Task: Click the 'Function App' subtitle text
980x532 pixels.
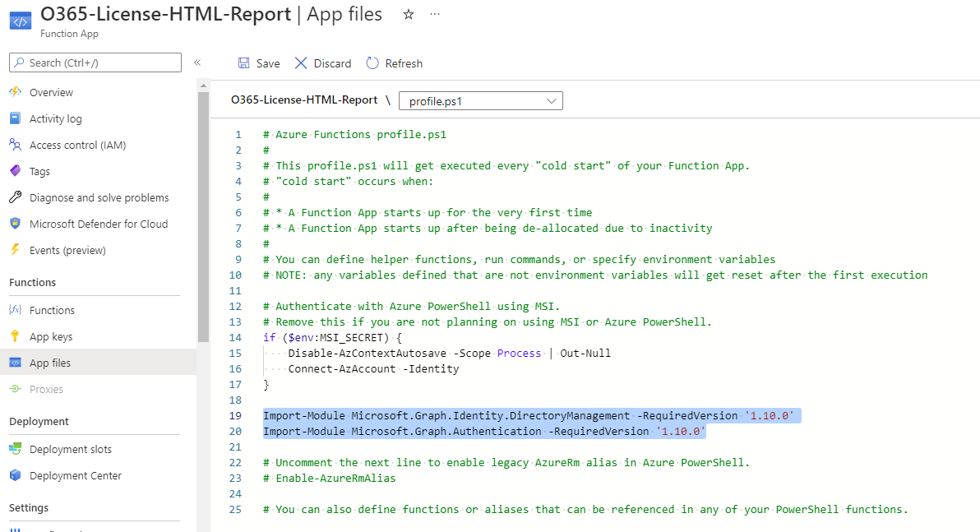Action: pyautogui.click(x=69, y=34)
